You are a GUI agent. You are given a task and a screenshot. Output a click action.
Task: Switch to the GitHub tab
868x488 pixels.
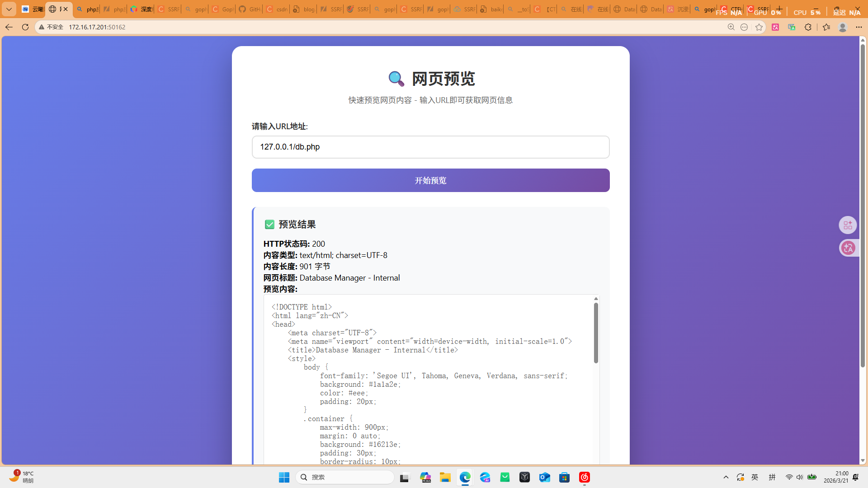pos(249,9)
